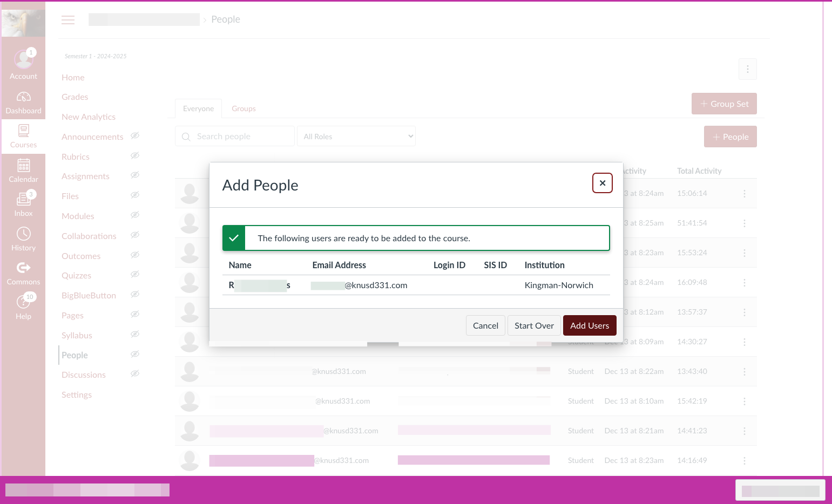
Task: Click the search magnifier icon in Search people
Action: pos(186,137)
